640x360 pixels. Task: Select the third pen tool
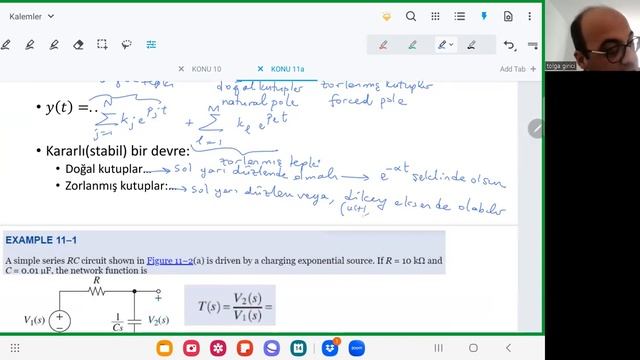[54, 45]
